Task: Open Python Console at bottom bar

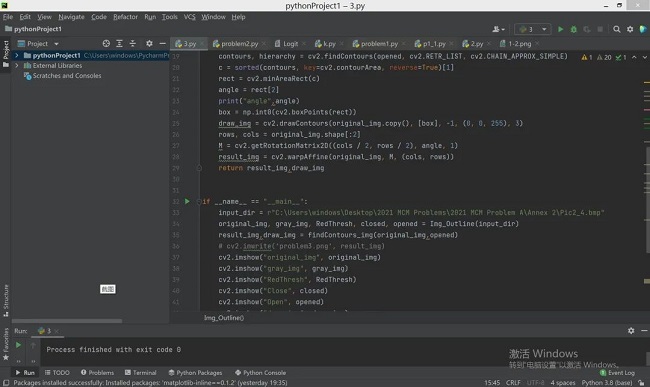Action: (260, 372)
